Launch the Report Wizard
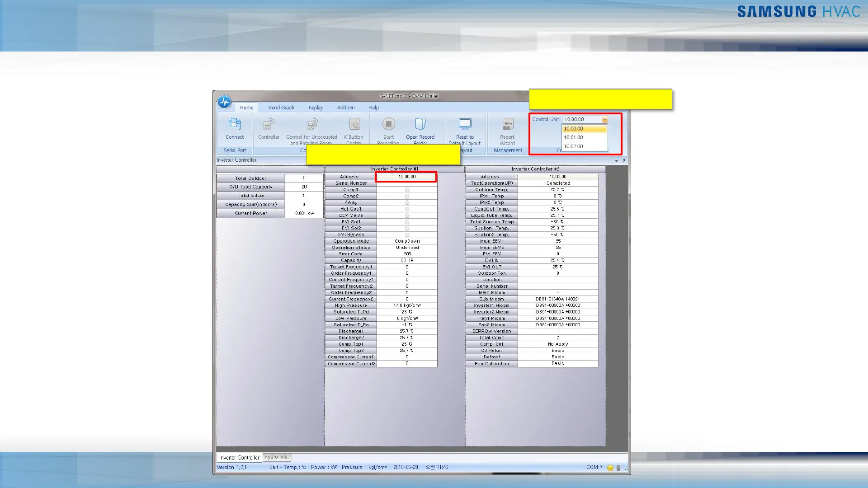This screenshot has width=868, height=488. (508, 125)
